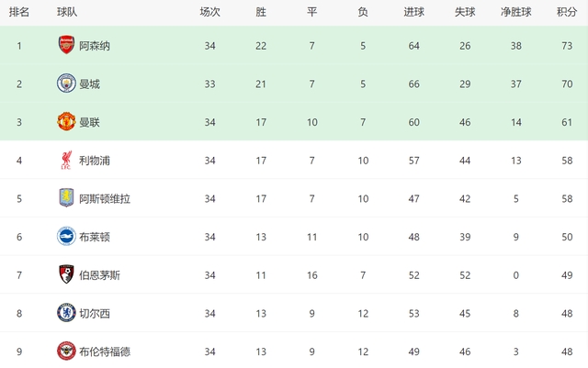Open the 阿森纳 team link
Screen dimensions: 588x368
click(x=95, y=46)
